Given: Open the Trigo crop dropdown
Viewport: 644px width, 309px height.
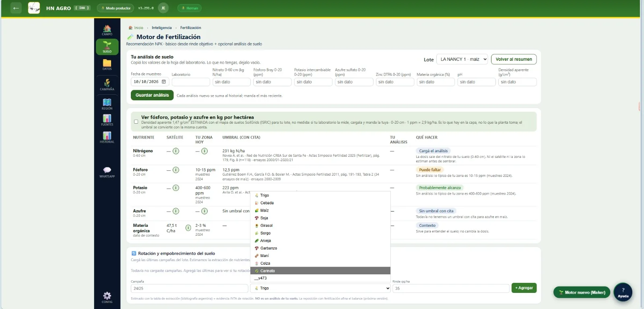Looking at the screenshot, I should point(321,288).
